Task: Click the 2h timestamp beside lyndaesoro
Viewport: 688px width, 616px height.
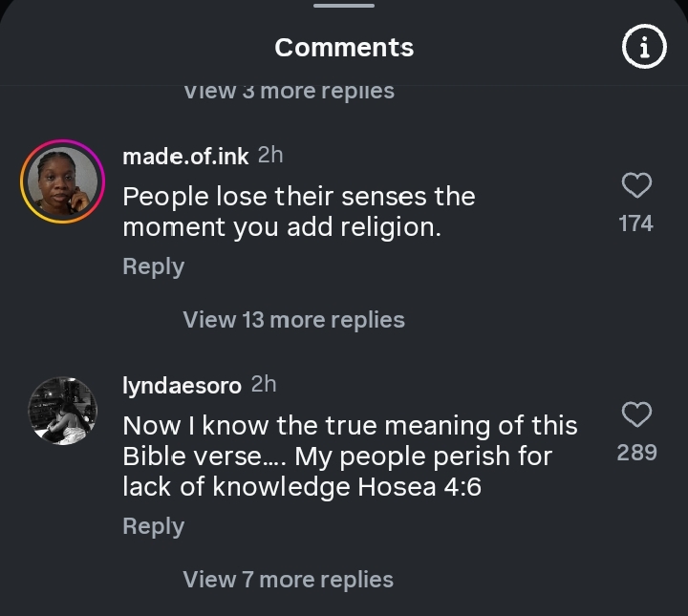Action: pos(263,385)
